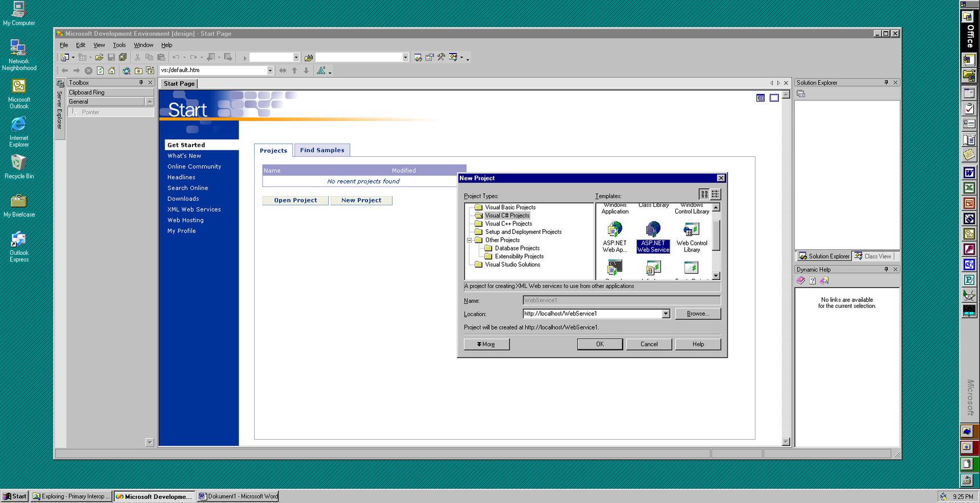
Task: Click the Save toolbar icon
Action: coord(111,57)
